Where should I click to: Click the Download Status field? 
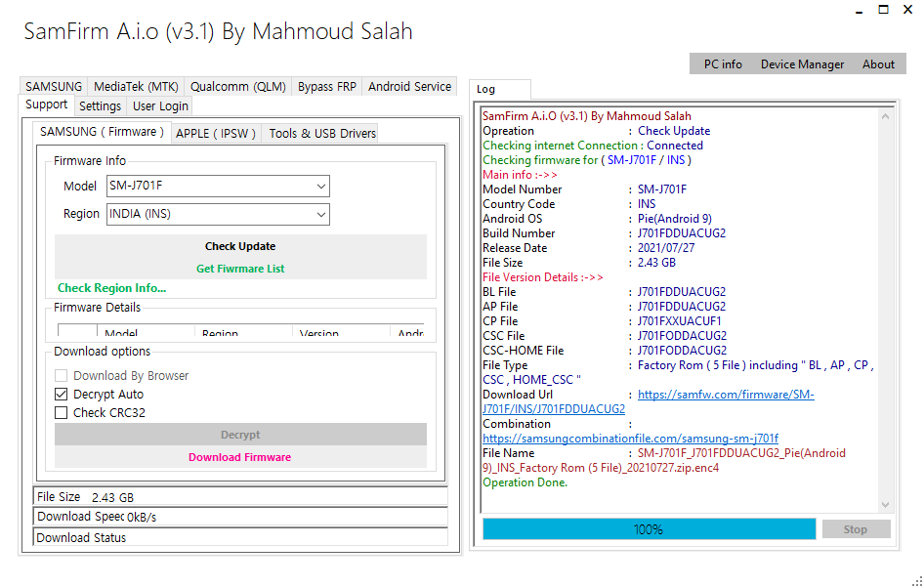pos(240,537)
